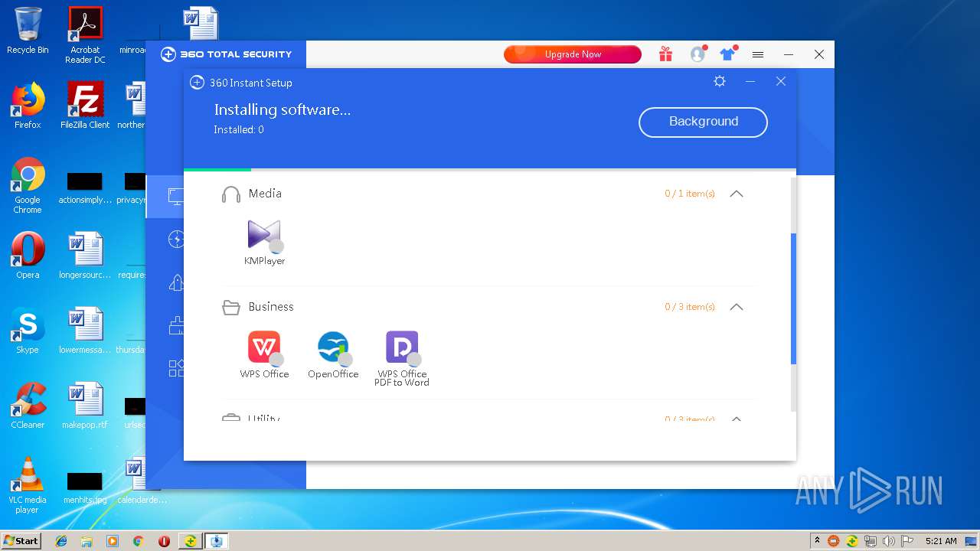Click the 360 Total Security logo

coord(226,54)
